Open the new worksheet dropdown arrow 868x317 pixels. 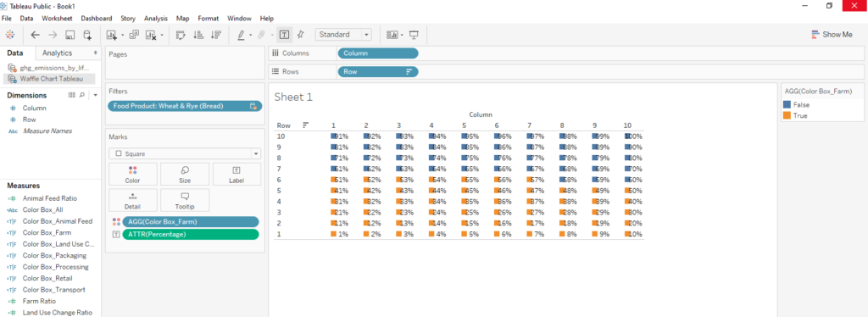click(122, 35)
